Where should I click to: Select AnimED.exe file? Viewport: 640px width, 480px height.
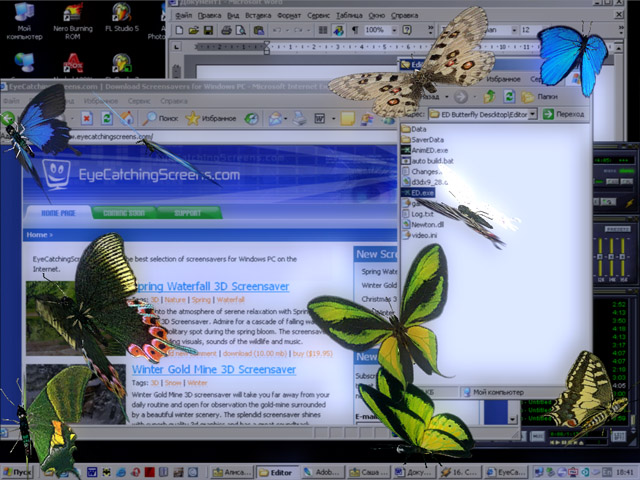425,150
